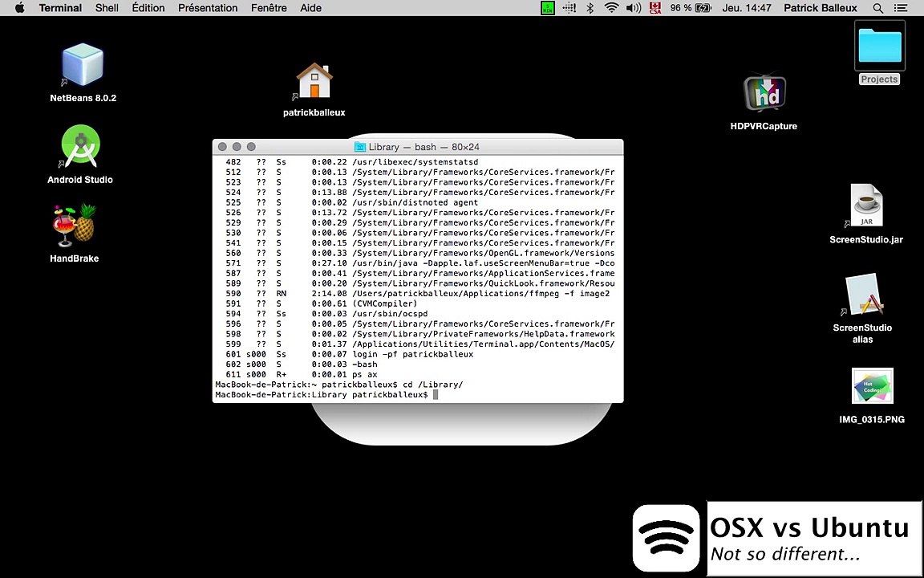The height and width of the screenshot is (578, 924).
Task: Click the Jeu. 14:47 clock
Action: click(747, 8)
